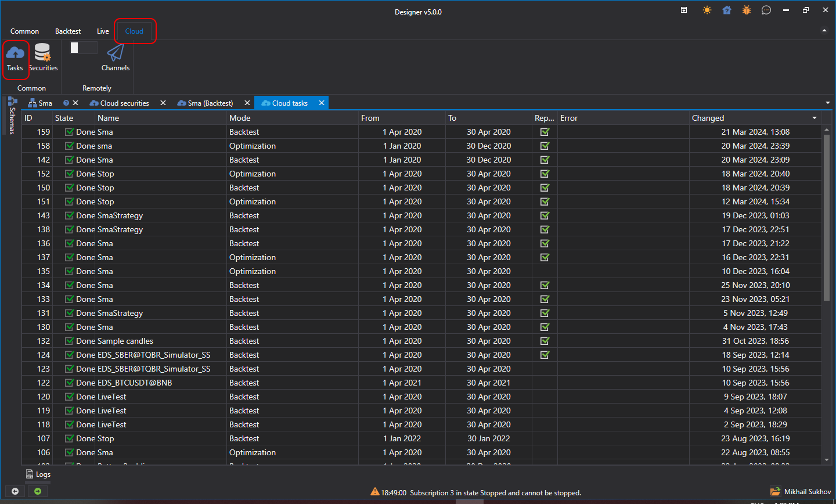Toggle the Remotely switch

point(83,48)
